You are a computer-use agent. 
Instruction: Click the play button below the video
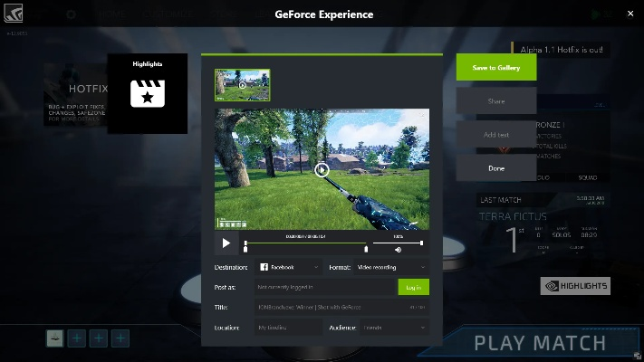click(226, 243)
